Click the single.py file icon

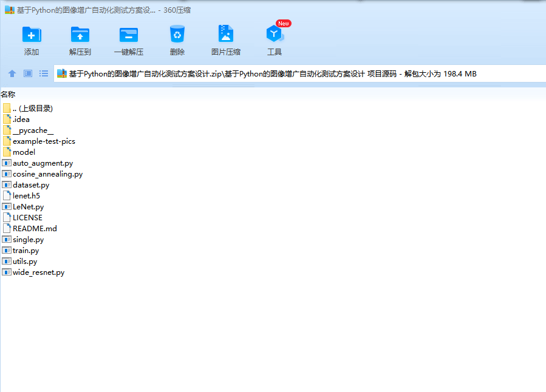7,239
